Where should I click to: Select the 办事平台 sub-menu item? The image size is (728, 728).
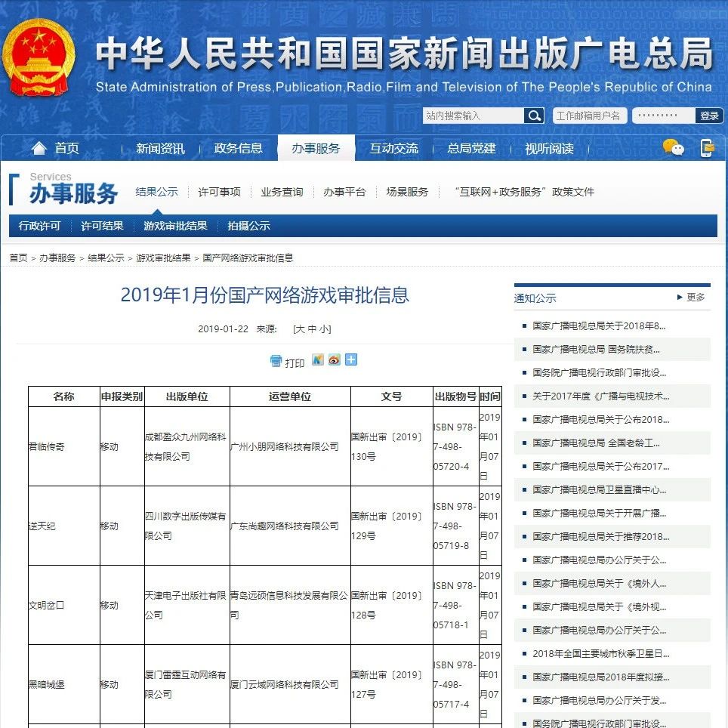344,192
